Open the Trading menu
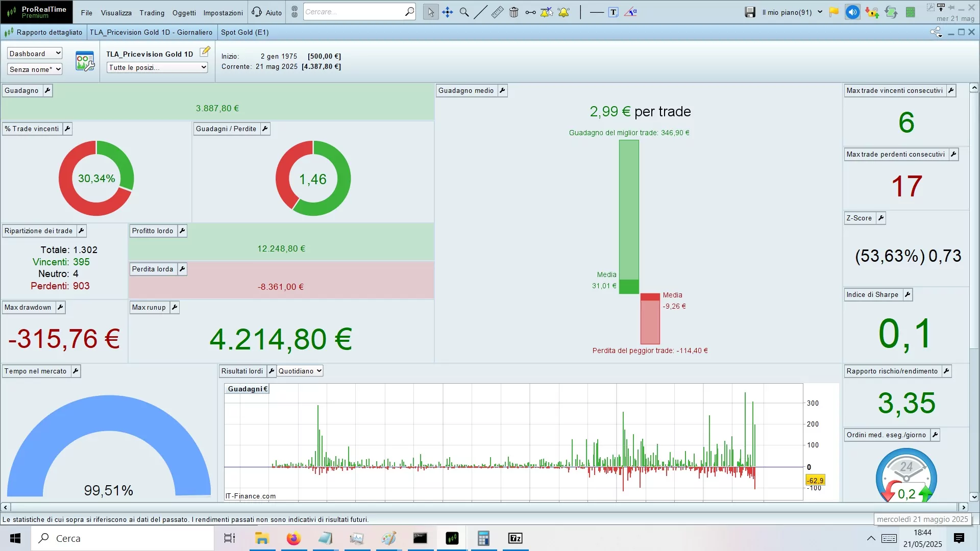The height and width of the screenshot is (551, 980). [x=152, y=13]
